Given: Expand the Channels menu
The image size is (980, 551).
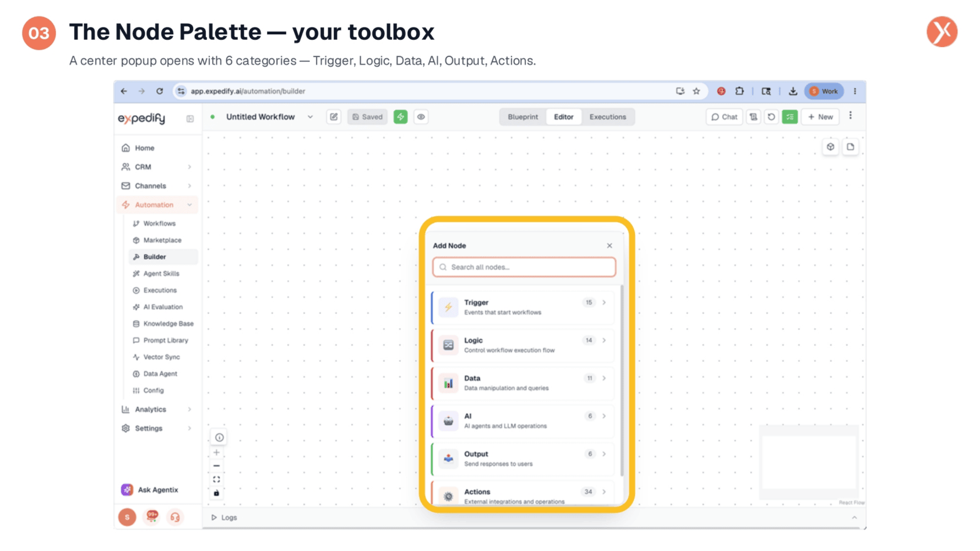Looking at the screenshot, I should (x=157, y=186).
